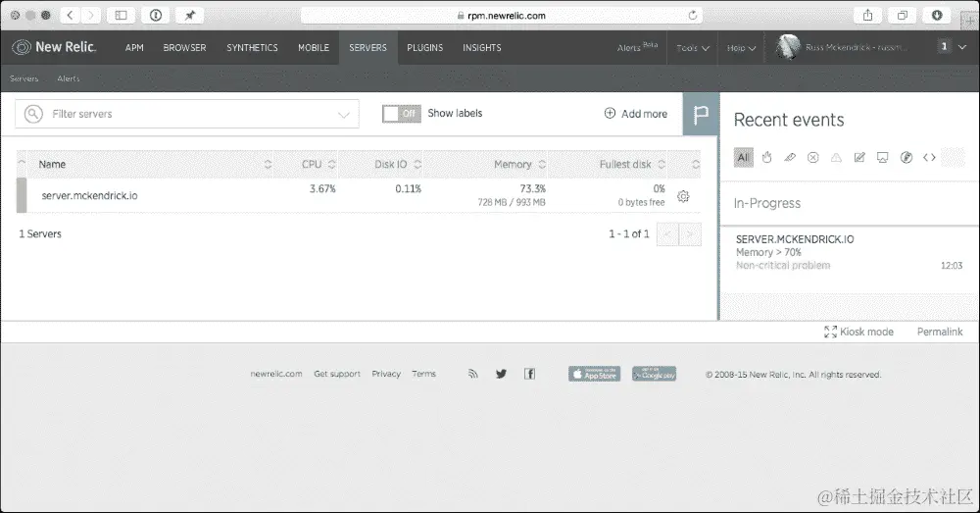The height and width of the screenshot is (513, 980).
Task: Filter events by code brackets icon
Action: (929, 158)
